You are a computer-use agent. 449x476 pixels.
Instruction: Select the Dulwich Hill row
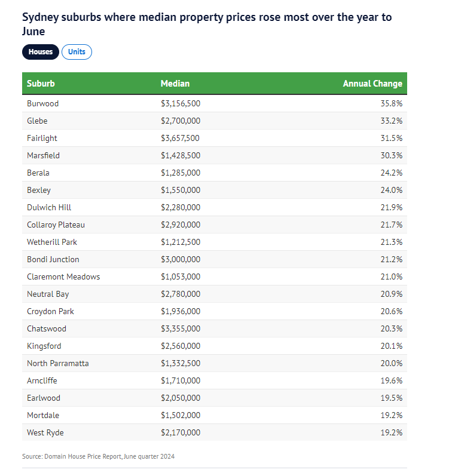coord(214,207)
